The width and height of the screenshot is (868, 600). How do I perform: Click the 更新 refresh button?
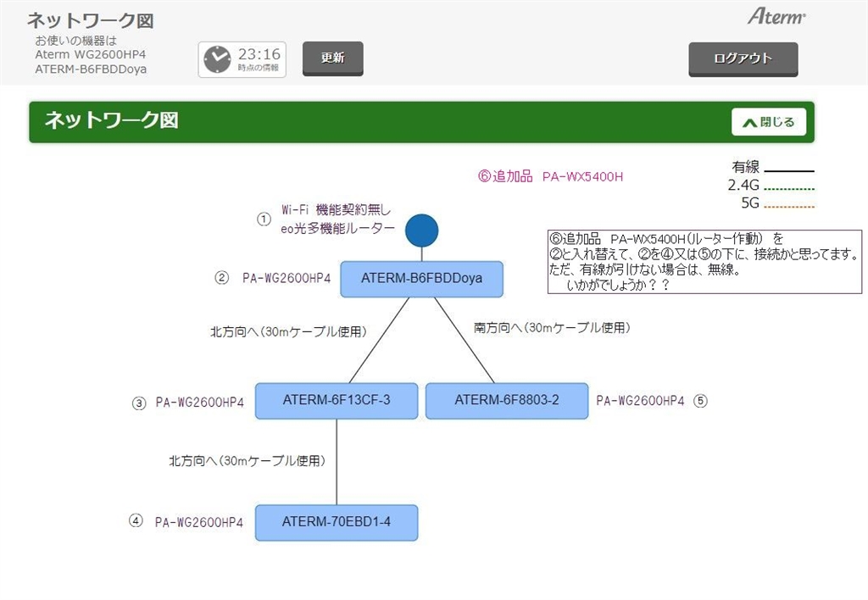(x=332, y=58)
